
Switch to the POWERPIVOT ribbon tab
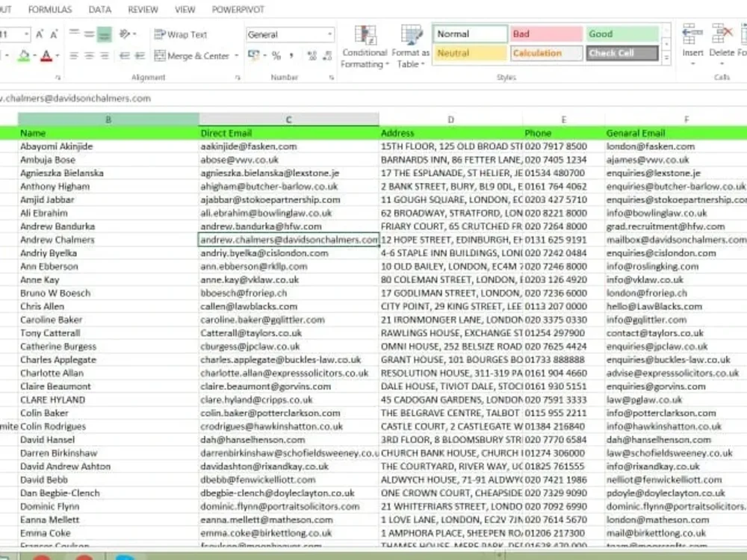point(238,10)
